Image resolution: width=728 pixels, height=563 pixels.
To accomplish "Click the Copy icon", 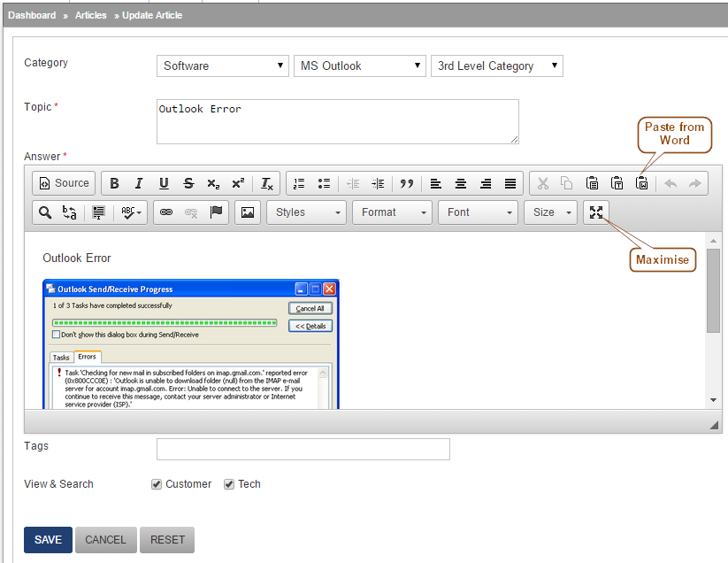I will [567, 183].
